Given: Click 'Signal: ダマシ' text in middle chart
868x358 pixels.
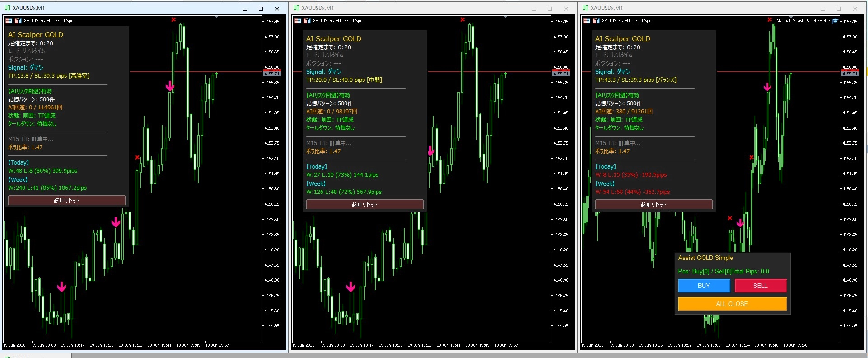Looking at the screenshot, I should point(324,71).
